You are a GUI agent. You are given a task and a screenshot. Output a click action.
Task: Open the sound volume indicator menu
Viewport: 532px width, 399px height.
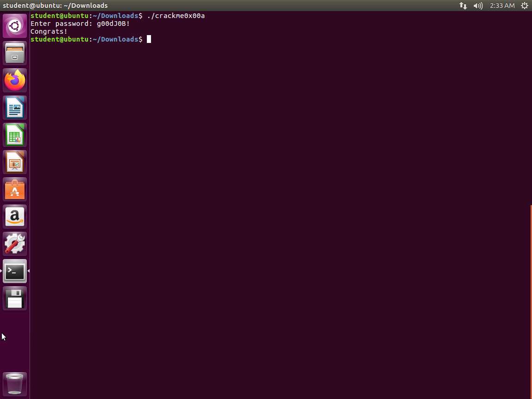click(x=478, y=6)
